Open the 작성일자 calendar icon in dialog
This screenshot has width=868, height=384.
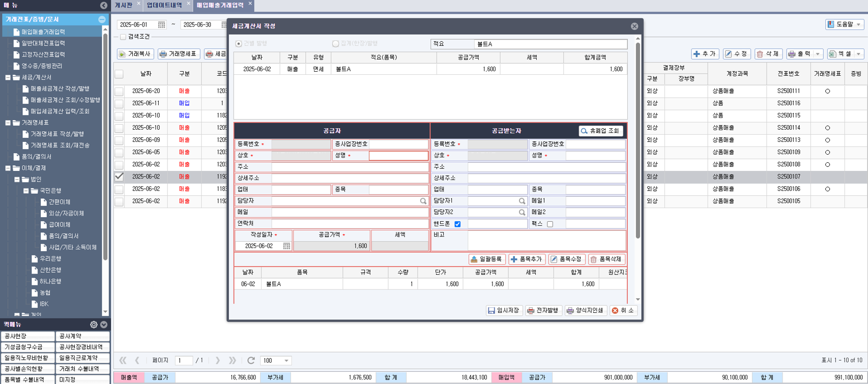click(x=286, y=246)
